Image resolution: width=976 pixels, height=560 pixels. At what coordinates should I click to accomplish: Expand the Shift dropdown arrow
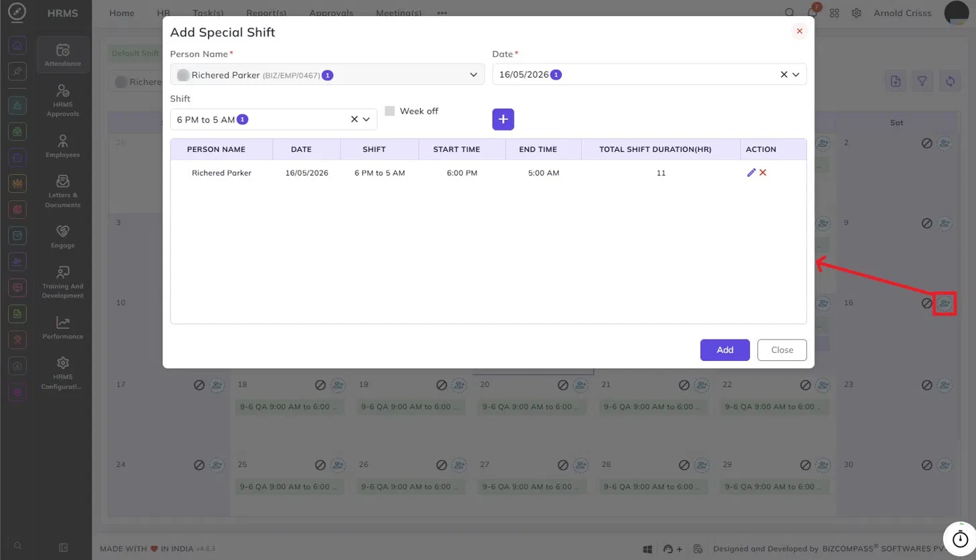(x=367, y=119)
